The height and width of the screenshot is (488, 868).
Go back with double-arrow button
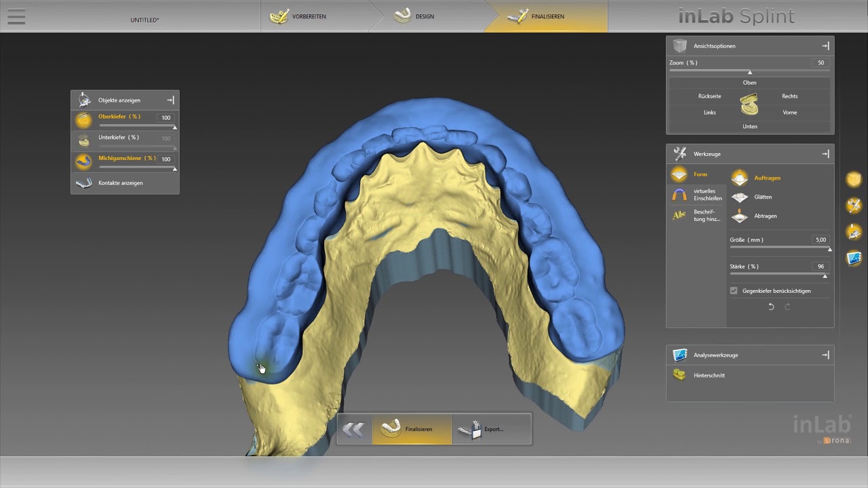[354, 428]
